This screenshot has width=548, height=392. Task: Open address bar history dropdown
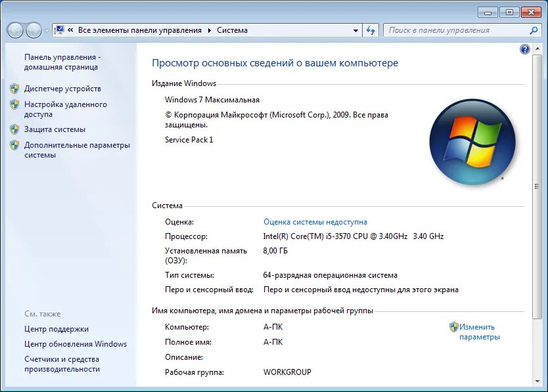click(x=355, y=30)
